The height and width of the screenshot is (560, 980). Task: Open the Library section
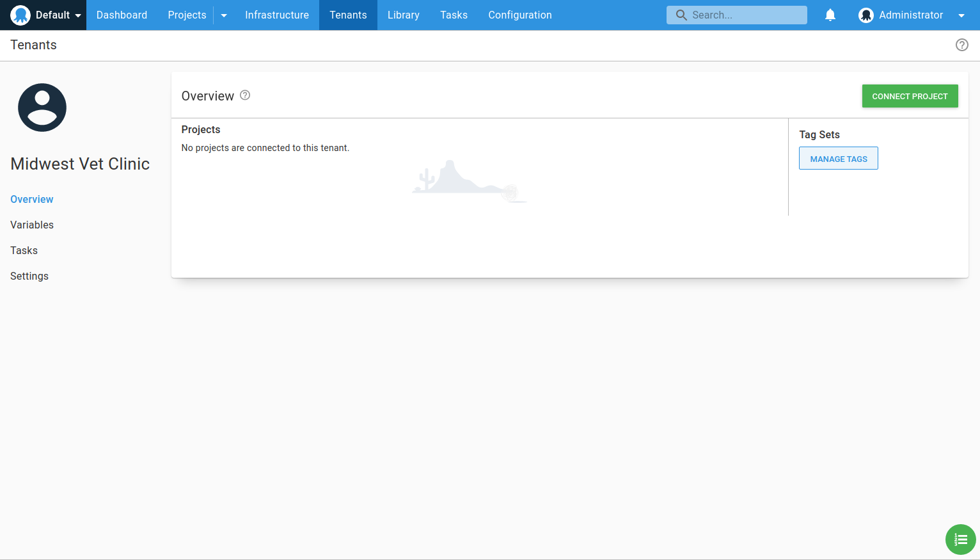404,15
